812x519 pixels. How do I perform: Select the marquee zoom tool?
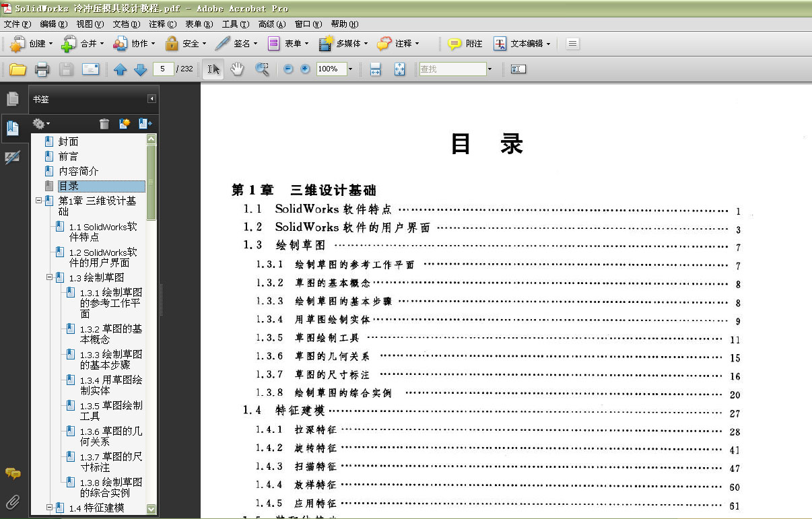[x=262, y=69]
